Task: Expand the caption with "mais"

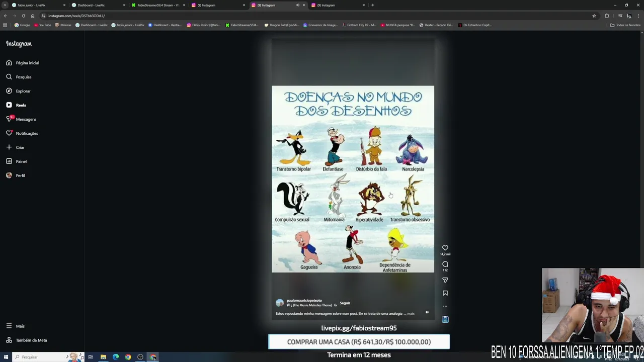Action: pos(411,314)
